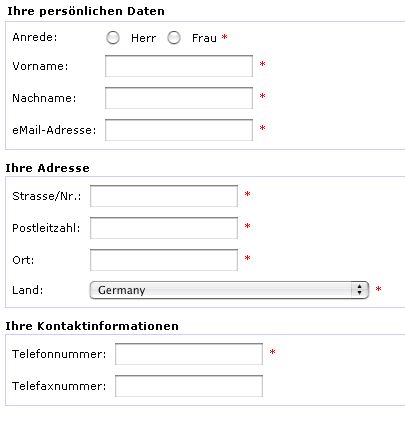Focus the Postleitzahl input field
The image size is (405, 421).
pos(164,228)
